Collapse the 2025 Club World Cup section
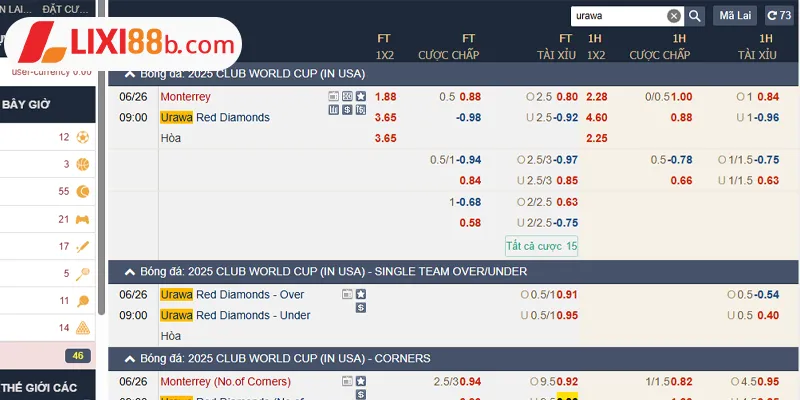Screen dimensions: 800x400 pos(129,74)
